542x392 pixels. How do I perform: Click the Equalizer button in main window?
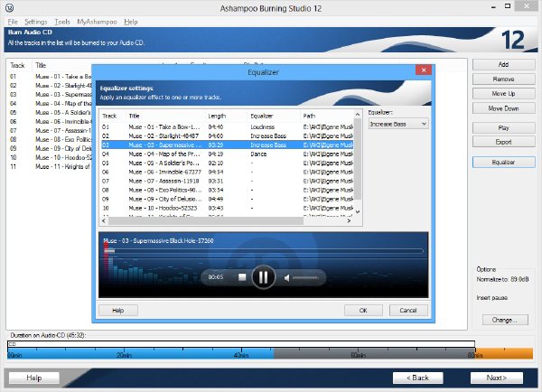pyautogui.click(x=504, y=162)
